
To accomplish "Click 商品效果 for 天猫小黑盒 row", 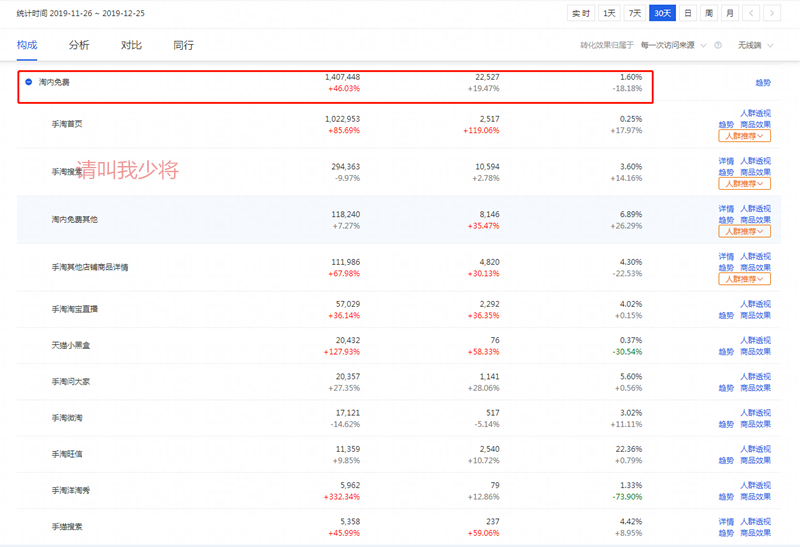I will tap(755, 351).
